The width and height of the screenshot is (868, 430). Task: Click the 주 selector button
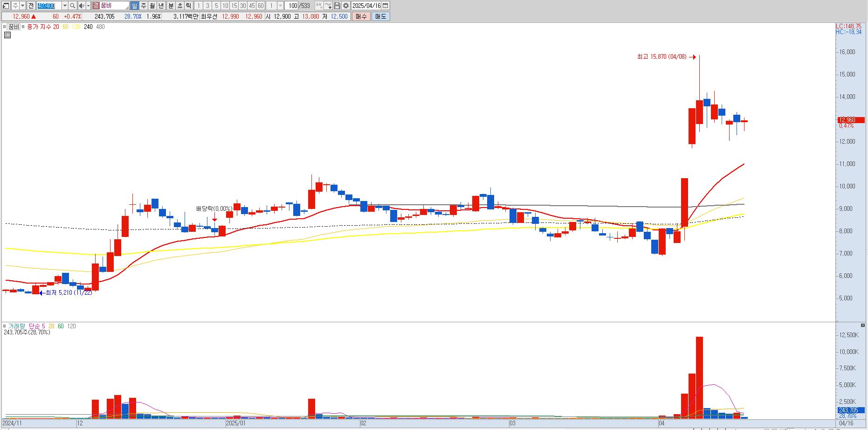[x=15, y=6]
